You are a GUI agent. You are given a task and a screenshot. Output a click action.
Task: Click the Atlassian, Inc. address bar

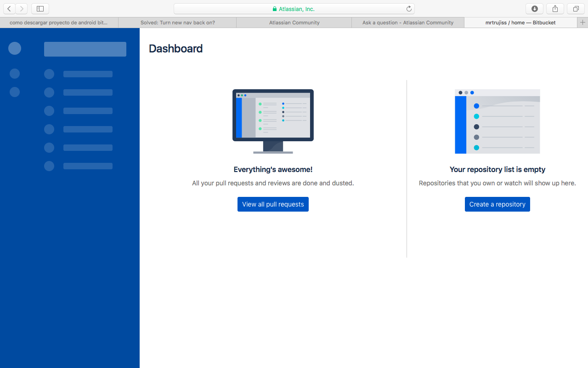[294, 9]
